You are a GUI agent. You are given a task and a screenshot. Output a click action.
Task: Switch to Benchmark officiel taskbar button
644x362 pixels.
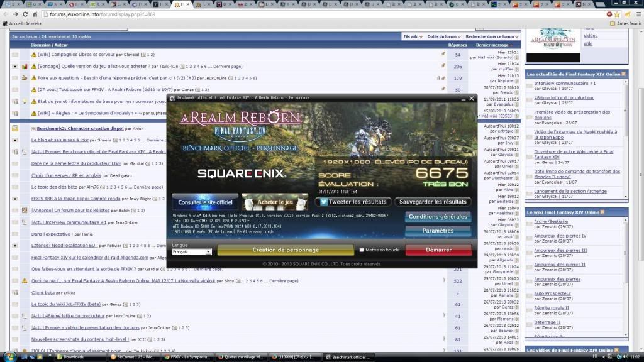pos(348,357)
